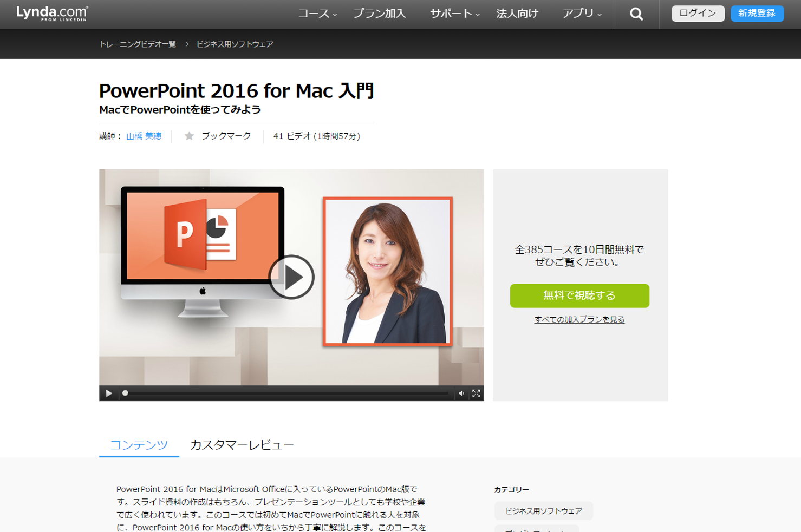Expand the コース dropdown menu
The width and height of the screenshot is (801, 532).
click(317, 14)
